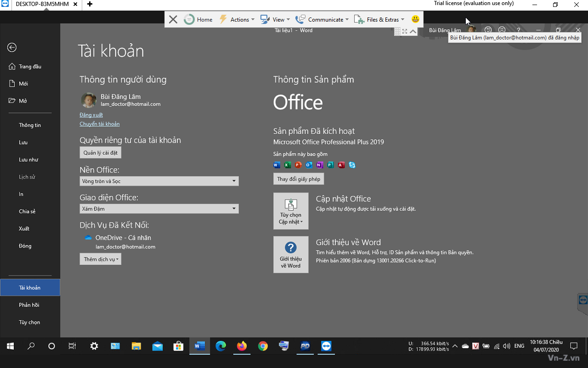Click the Đăng xuất sign out link
This screenshot has height=368, width=588.
[x=91, y=115]
